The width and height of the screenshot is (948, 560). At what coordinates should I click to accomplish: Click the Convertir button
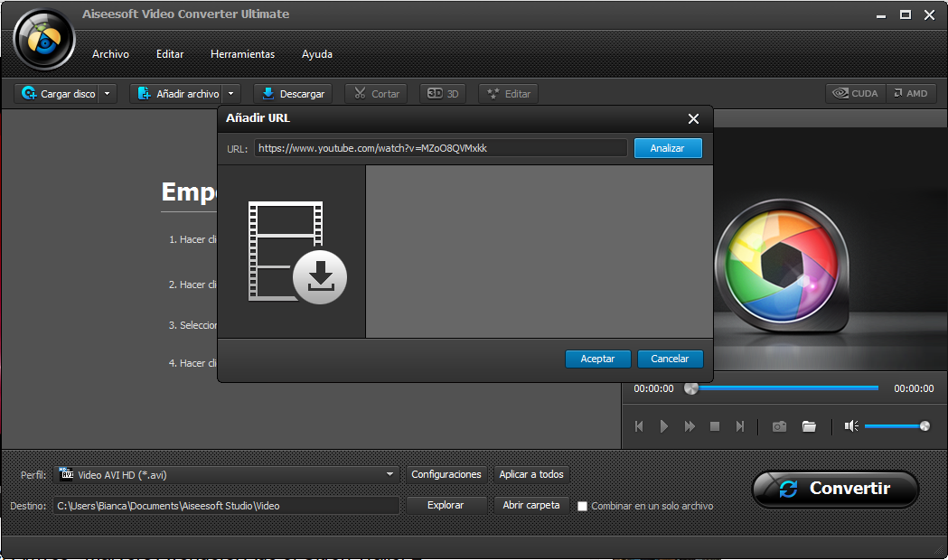[836, 489]
